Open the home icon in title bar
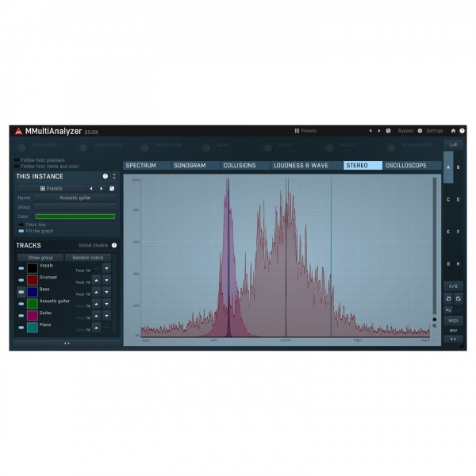Viewport: 476px width, 476px height. click(453, 131)
